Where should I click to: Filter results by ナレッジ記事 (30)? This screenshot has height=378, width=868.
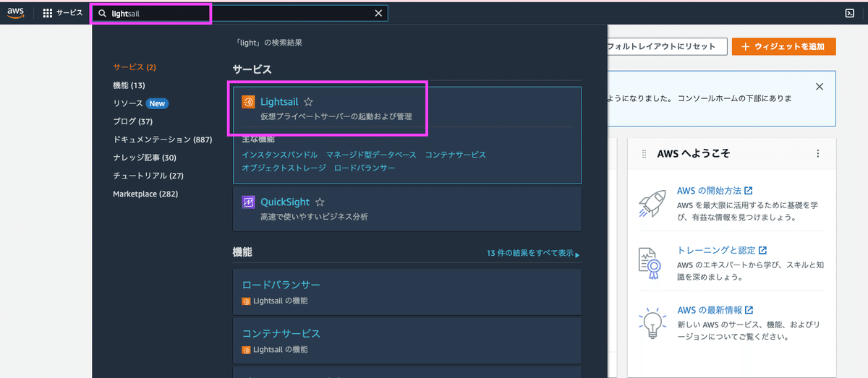(145, 158)
